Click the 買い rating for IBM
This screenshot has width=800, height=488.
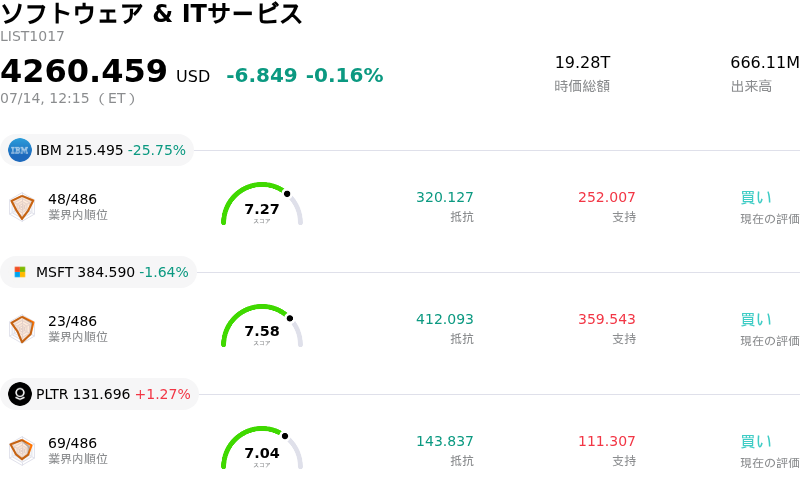click(756, 197)
